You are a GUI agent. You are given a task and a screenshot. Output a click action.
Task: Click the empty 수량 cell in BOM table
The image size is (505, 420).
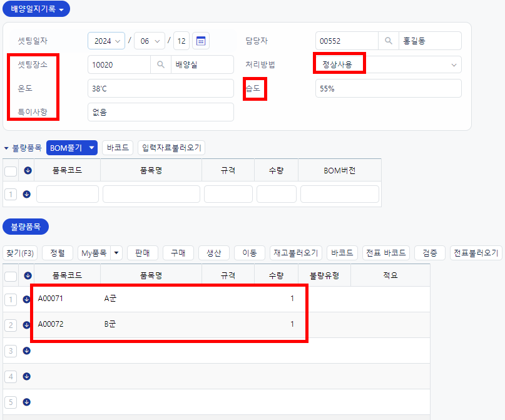[x=277, y=194]
